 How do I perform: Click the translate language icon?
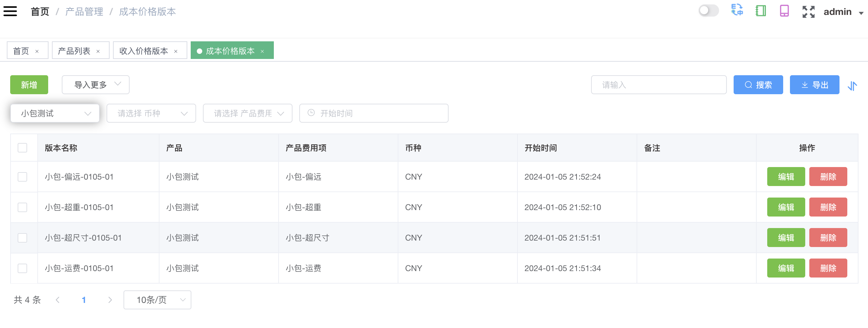pyautogui.click(x=737, y=11)
